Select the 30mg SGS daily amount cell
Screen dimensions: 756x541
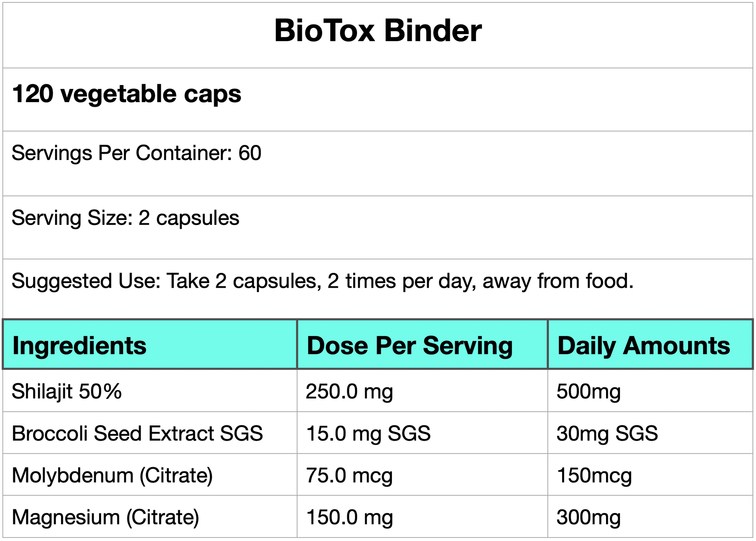coord(607,433)
